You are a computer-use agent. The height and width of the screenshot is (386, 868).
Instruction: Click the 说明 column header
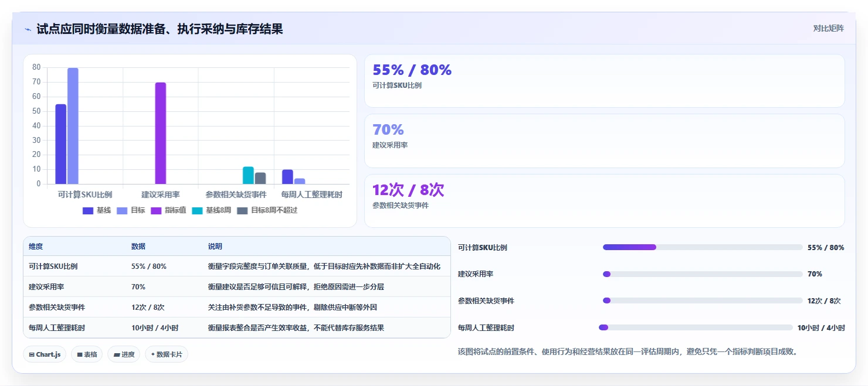tap(215, 247)
